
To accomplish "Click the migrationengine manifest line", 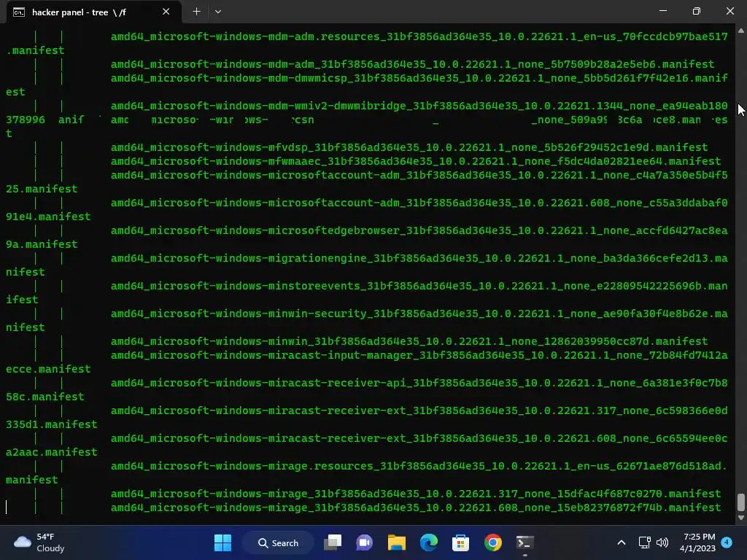I will tap(419, 259).
